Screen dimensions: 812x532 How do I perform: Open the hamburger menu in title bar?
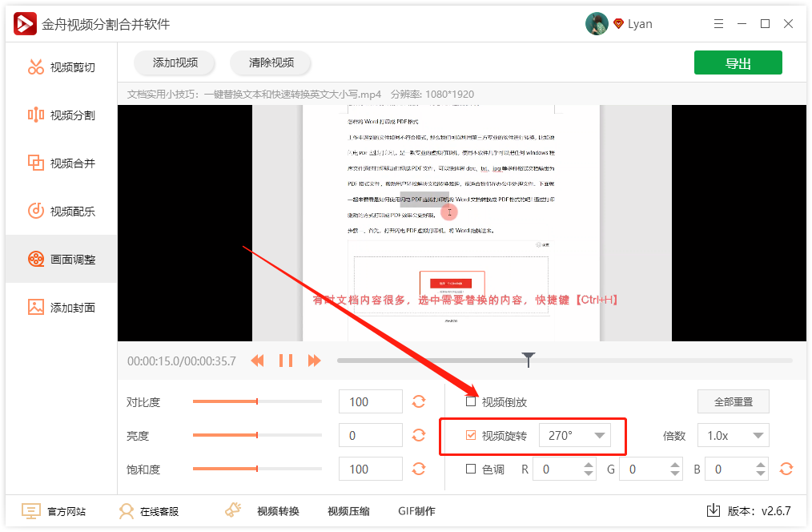point(718,24)
